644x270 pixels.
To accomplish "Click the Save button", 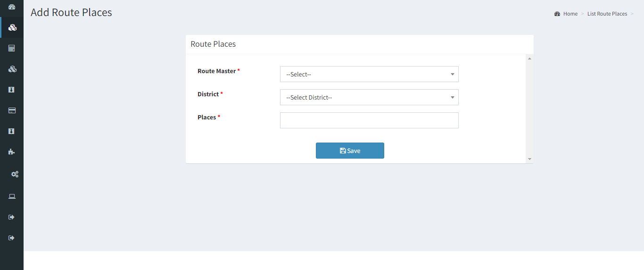I will [350, 151].
